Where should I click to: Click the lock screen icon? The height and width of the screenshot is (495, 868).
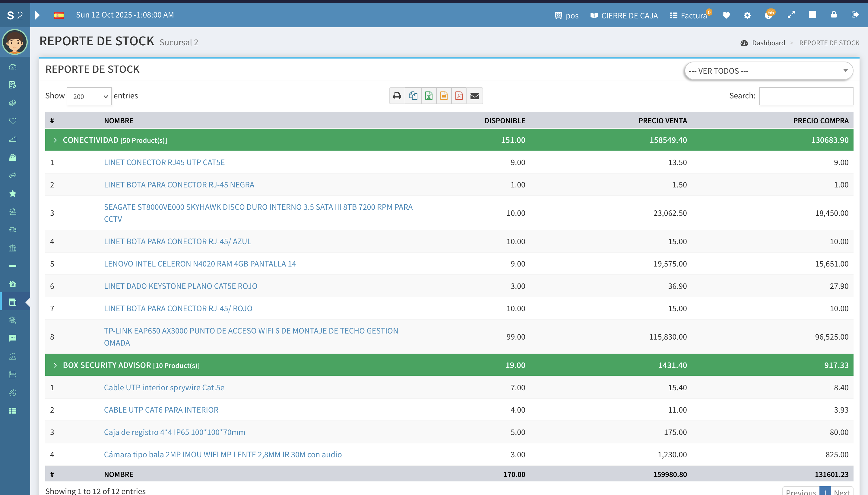(834, 14)
